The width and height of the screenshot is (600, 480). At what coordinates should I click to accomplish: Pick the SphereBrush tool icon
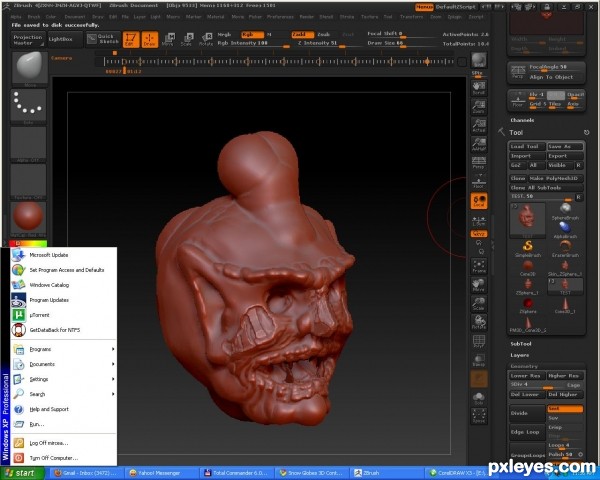click(565, 211)
